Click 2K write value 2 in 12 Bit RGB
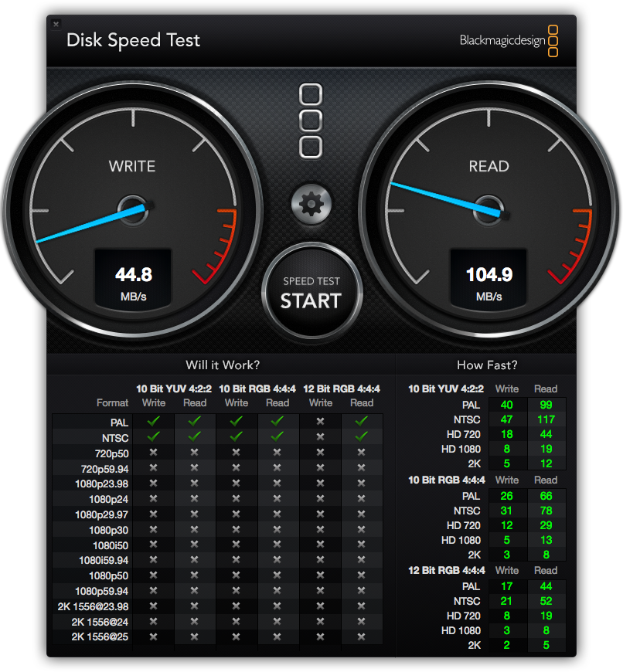The width and height of the screenshot is (623, 672). 507,646
